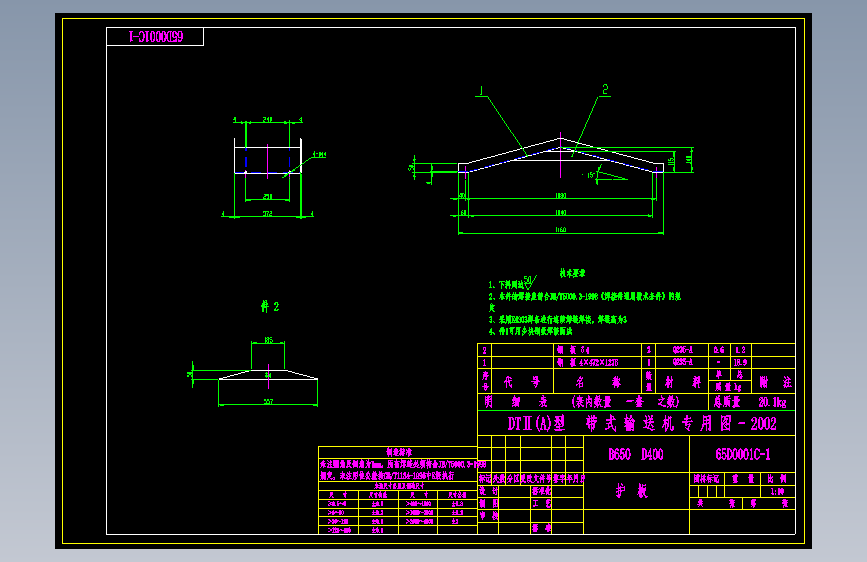
Task: Click the 'DTII(A)型 带式输送机专用图-2002' title line
Action: [642, 424]
